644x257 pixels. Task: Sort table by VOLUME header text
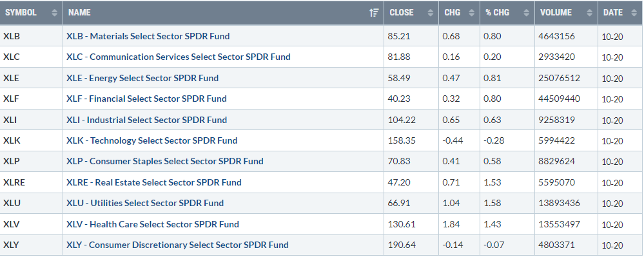[556, 13]
